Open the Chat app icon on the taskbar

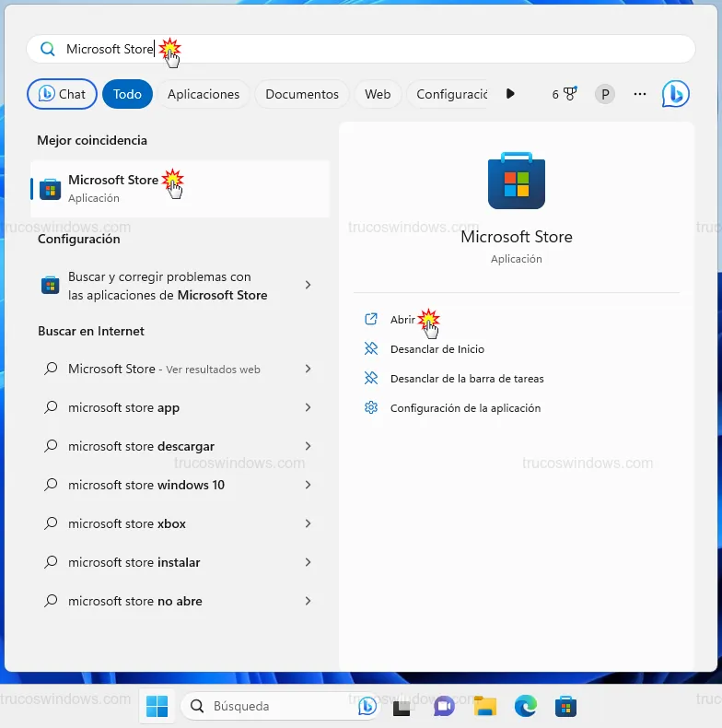[444, 707]
